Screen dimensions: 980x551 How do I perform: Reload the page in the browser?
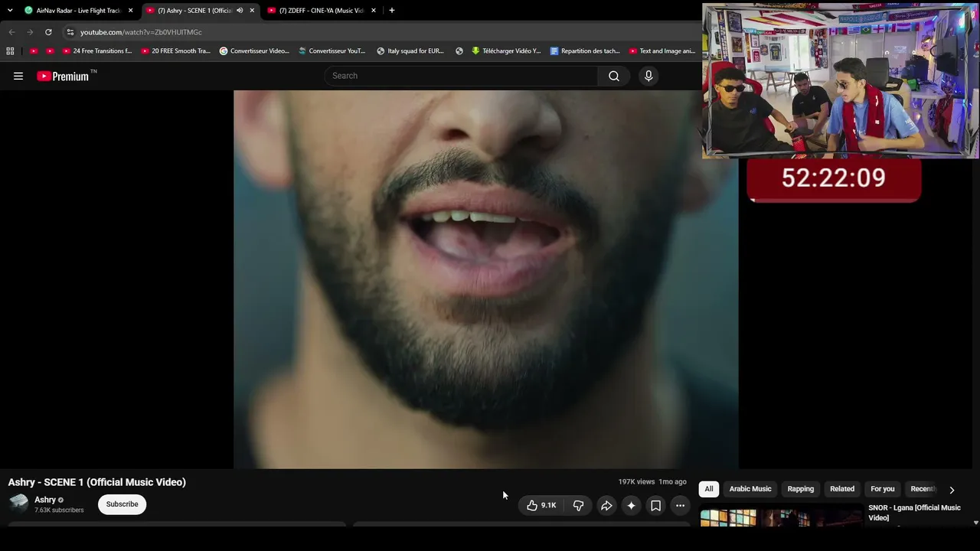pyautogui.click(x=48, y=32)
